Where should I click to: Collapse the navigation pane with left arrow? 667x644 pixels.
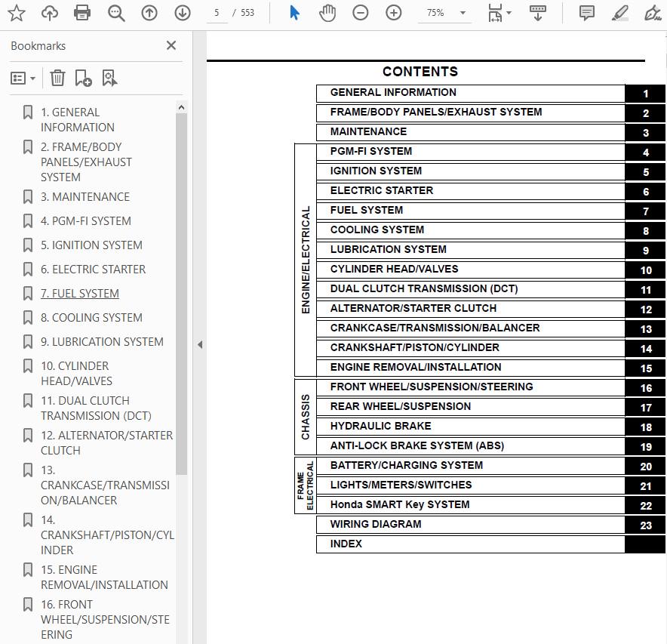tap(200, 345)
